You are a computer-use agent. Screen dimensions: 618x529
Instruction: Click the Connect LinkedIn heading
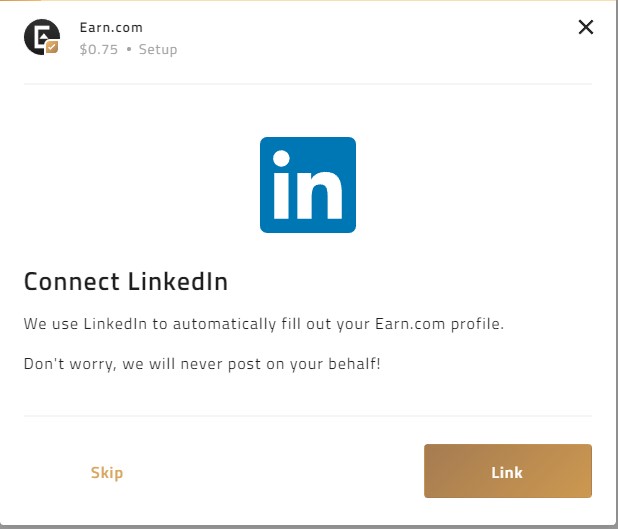pyautogui.click(x=126, y=281)
